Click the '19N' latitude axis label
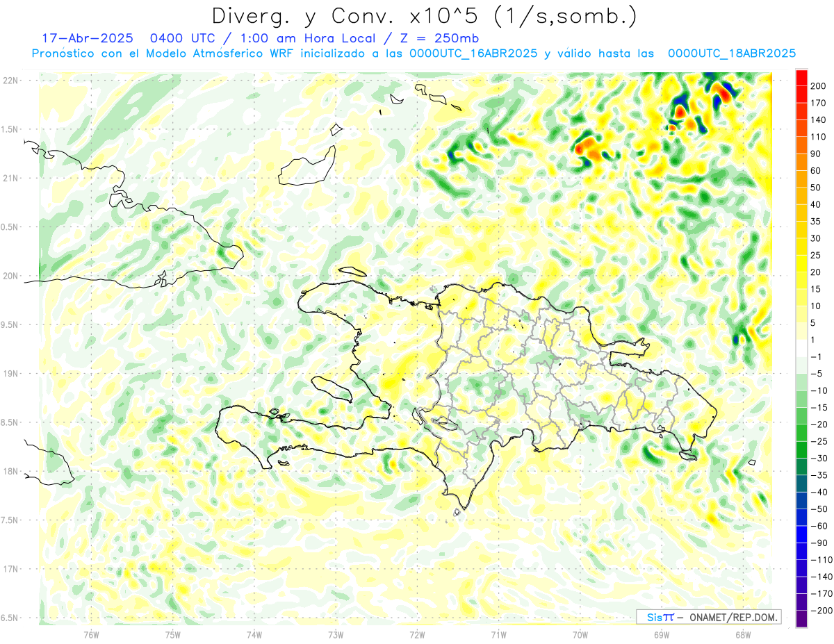Screen dimensions: 834x644 [11, 374]
